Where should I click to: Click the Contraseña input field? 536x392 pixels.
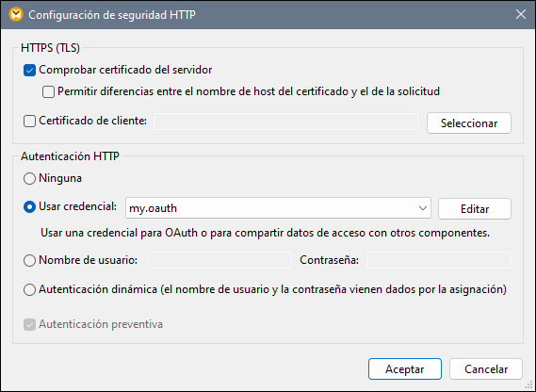439,260
